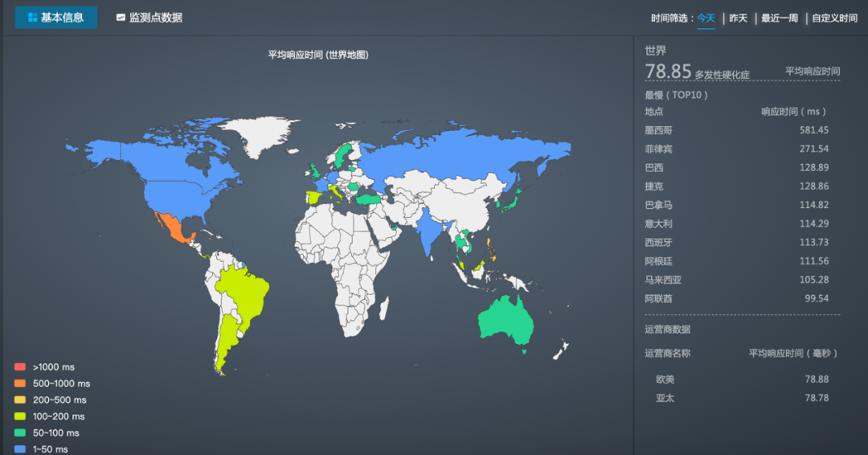Click the 亚太 operator row
The width and height of the screenshot is (868, 455).
742,398
